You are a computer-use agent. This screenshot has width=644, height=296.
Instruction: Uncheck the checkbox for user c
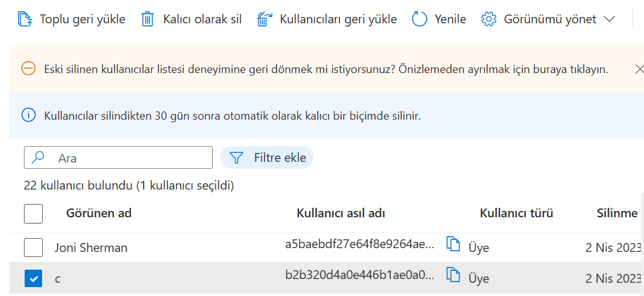point(33,278)
